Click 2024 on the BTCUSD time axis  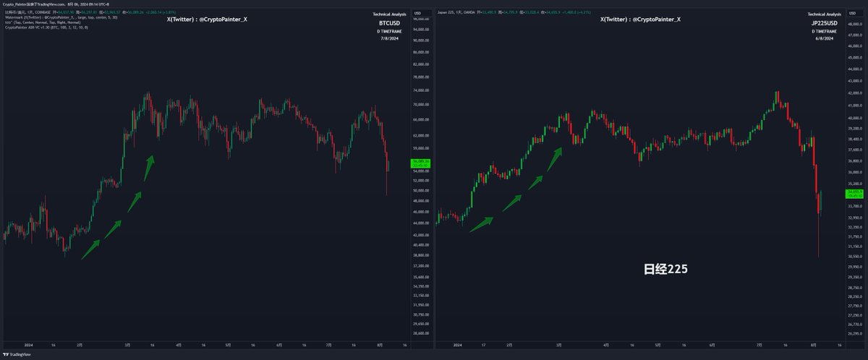[28, 346]
